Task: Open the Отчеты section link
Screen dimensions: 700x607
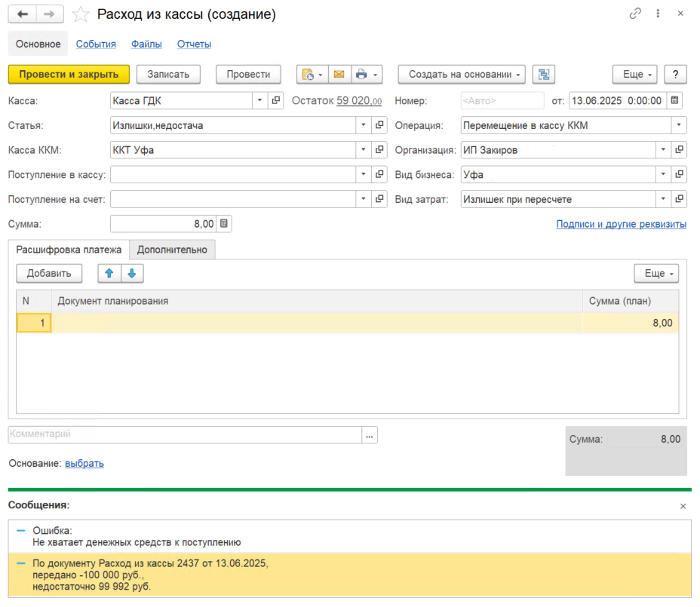Action: pos(194,44)
